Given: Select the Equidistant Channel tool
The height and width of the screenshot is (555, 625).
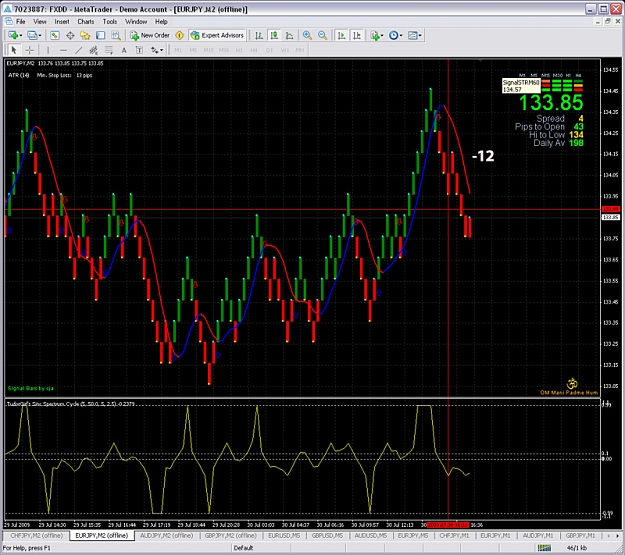Looking at the screenshot, I should pyautogui.click(x=94, y=50).
